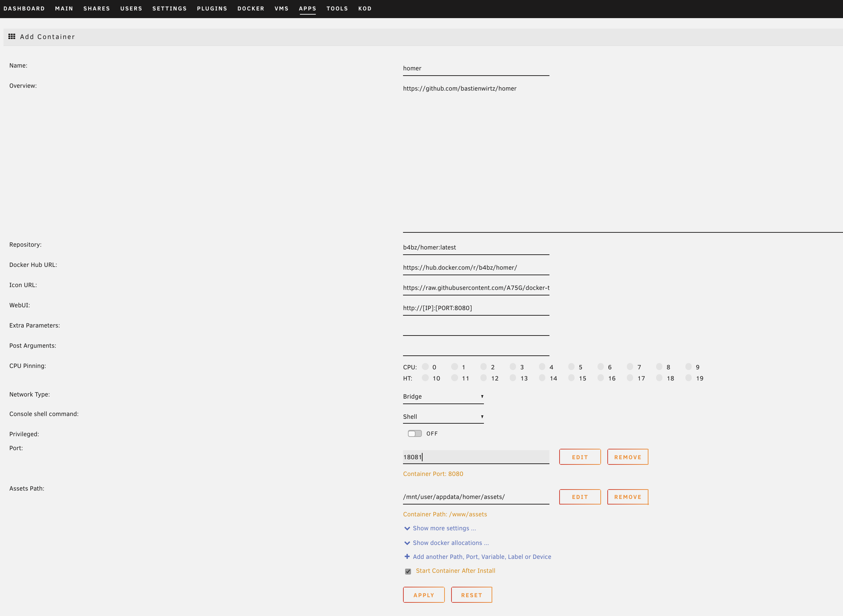Remove the Assets Path entry

(628, 497)
